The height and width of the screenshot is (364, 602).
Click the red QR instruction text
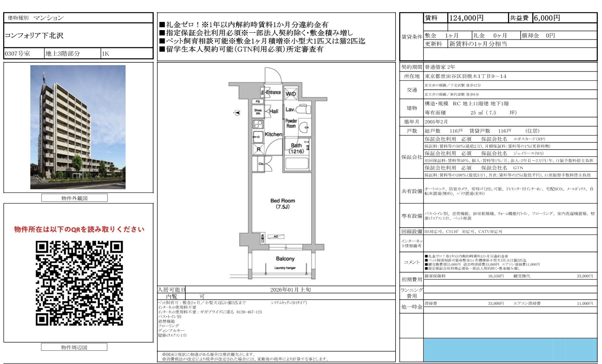79,229
